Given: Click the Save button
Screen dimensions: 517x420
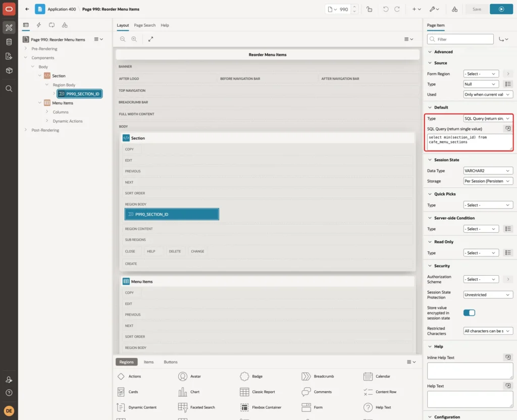Looking at the screenshot, I should (x=477, y=9).
